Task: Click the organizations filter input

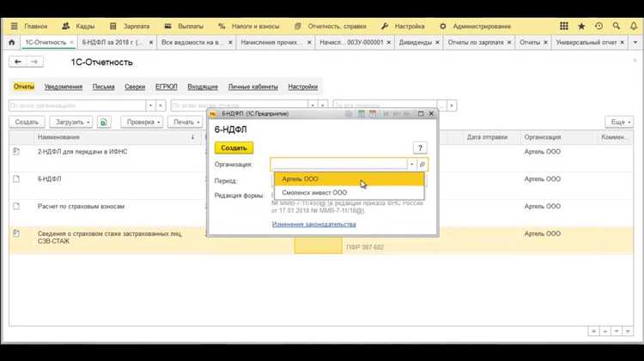Action: click(x=77, y=105)
